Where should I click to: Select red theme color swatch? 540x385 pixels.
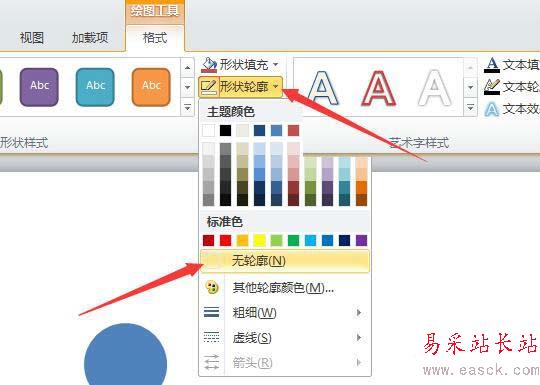tap(293, 131)
